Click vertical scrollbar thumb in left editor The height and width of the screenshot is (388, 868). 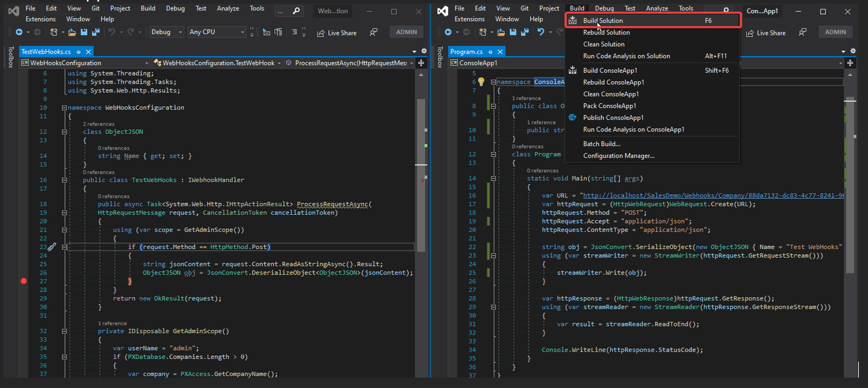421,175
